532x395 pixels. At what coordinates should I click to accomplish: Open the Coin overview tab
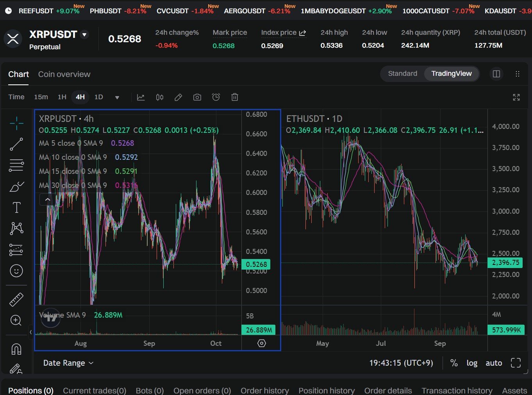(64, 74)
